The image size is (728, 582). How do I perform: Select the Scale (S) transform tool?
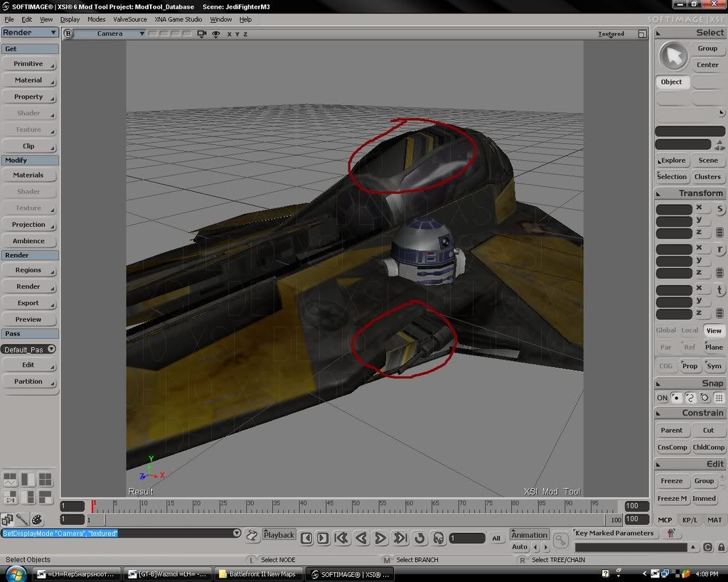click(719, 210)
